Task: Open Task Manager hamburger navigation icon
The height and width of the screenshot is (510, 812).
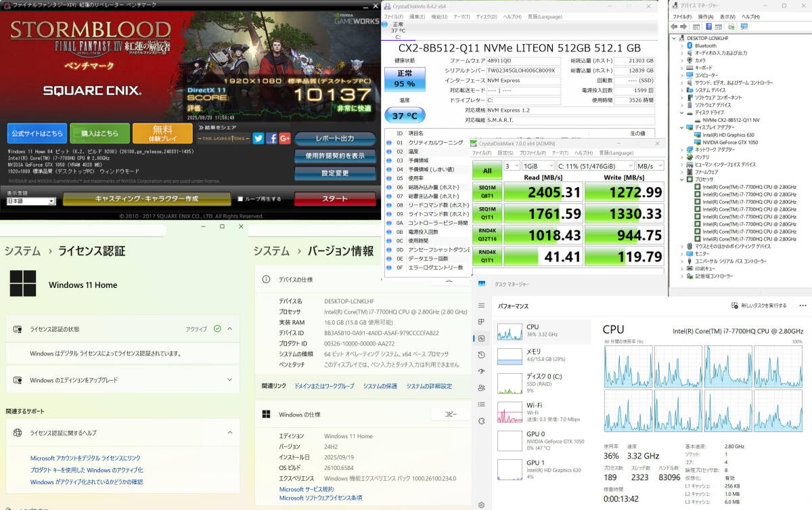Action: point(481,305)
